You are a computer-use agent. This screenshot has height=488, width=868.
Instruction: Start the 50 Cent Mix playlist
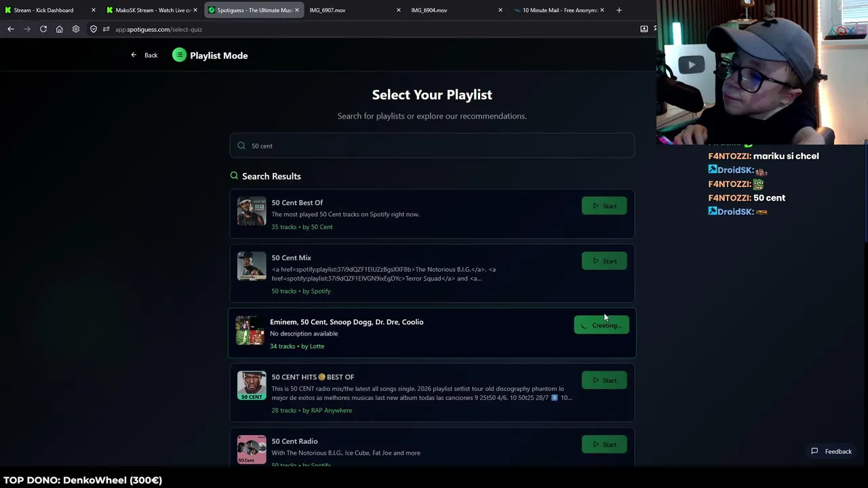(604, 261)
